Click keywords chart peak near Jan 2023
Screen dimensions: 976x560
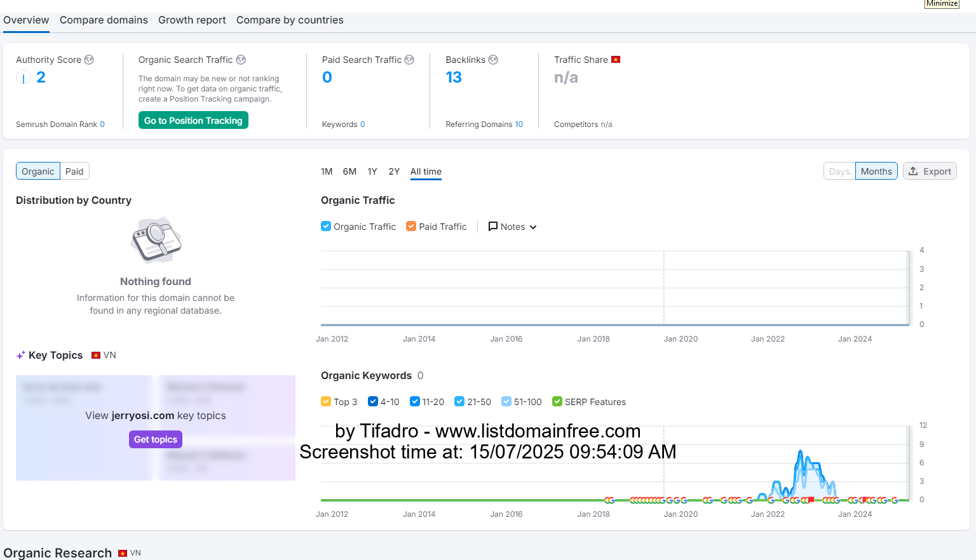[800, 452]
